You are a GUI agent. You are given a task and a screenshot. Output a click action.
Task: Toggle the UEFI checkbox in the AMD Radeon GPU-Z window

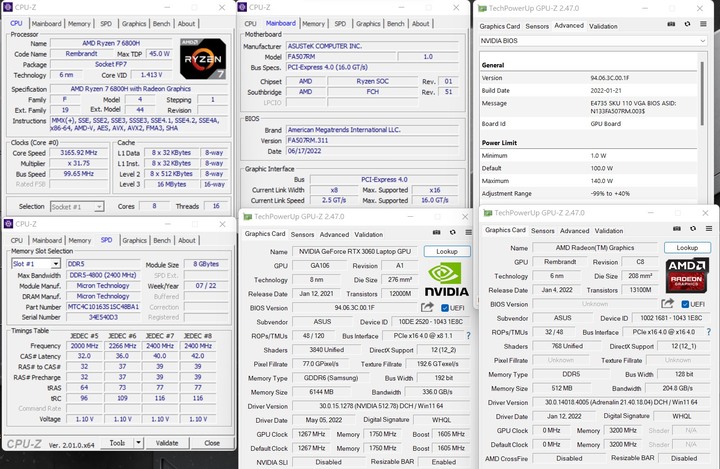tap(685, 304)
